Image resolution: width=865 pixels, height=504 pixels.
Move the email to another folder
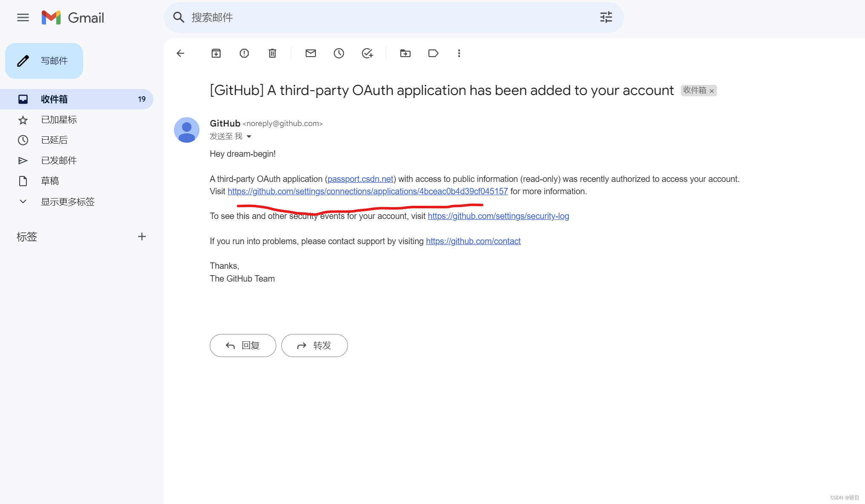tap(405, 53)
